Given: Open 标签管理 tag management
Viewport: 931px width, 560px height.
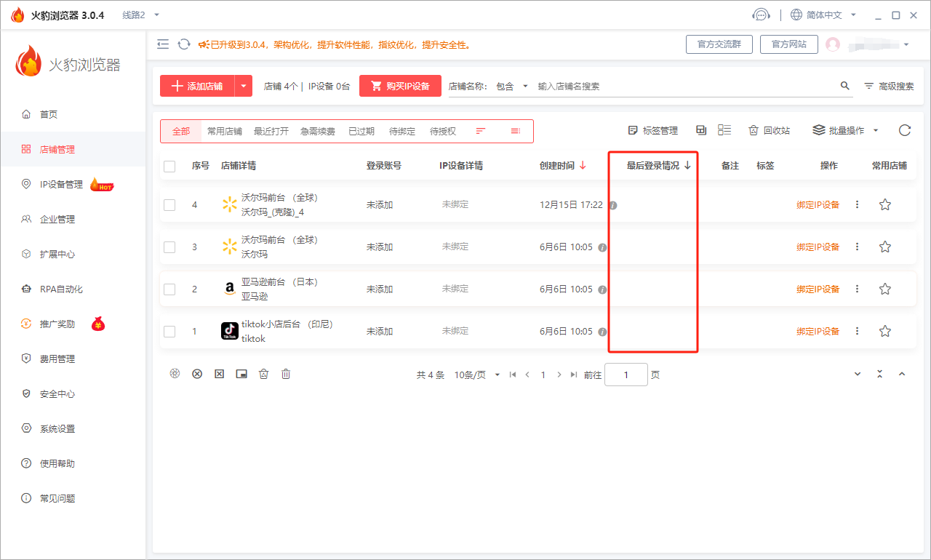Looking at the screenshot, I should pos(652,130).
